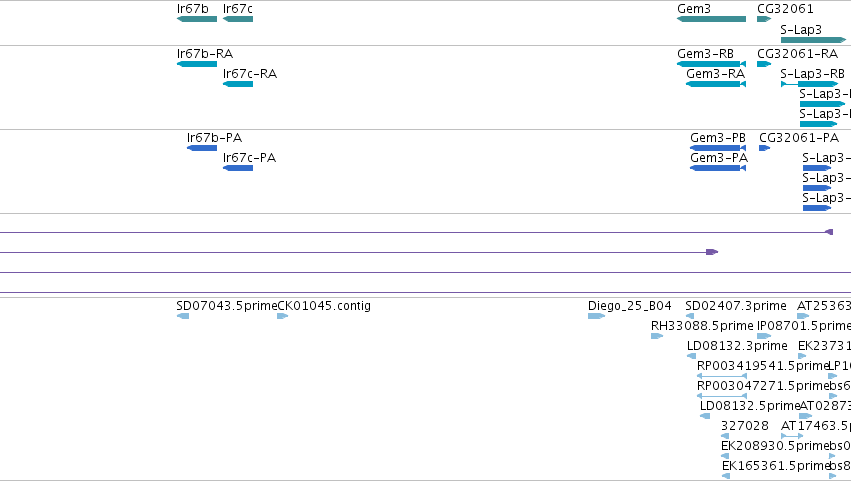Viewport: 851px width, 481px height.
Task: Click the Ir67c-RA transcript label
Action: 250,73
